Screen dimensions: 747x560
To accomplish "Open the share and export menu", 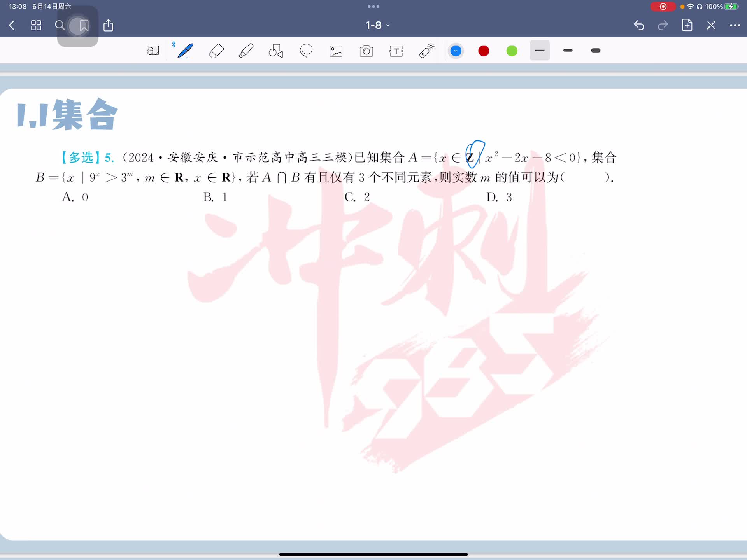I will click(108, 26).
